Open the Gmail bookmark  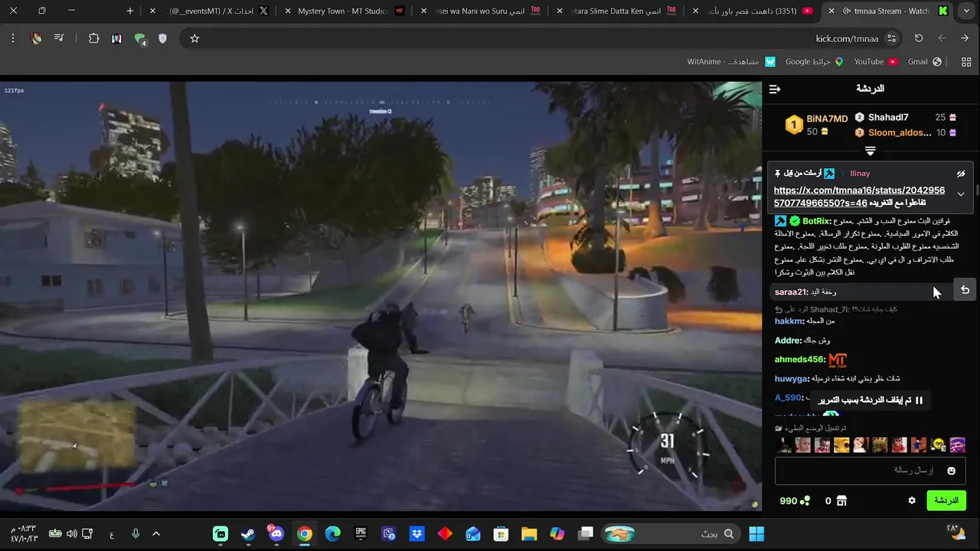[x=924, y=61]
